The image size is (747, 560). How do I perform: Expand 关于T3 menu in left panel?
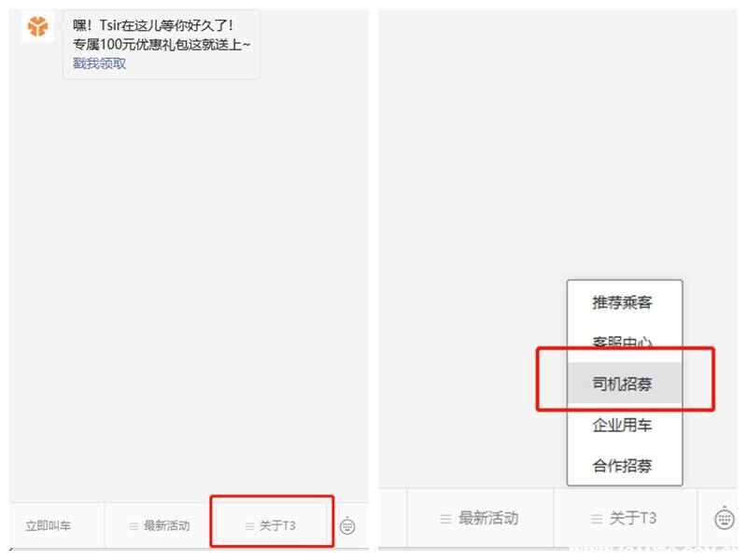coord(272,525)
